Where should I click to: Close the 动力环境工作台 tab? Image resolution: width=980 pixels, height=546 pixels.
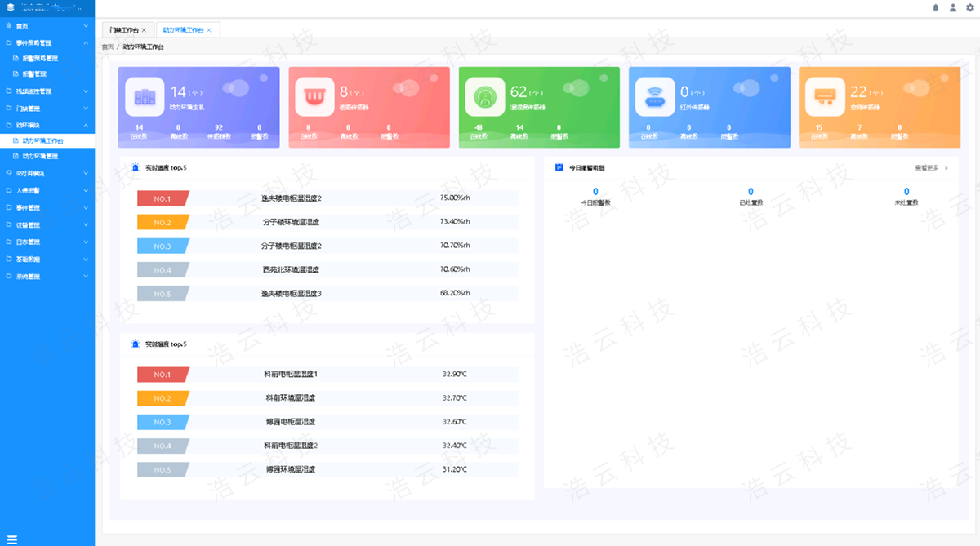[x=209, y=30]
